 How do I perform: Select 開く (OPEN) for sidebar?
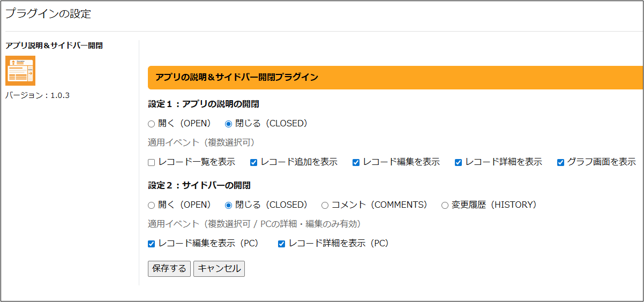point(152,205)
